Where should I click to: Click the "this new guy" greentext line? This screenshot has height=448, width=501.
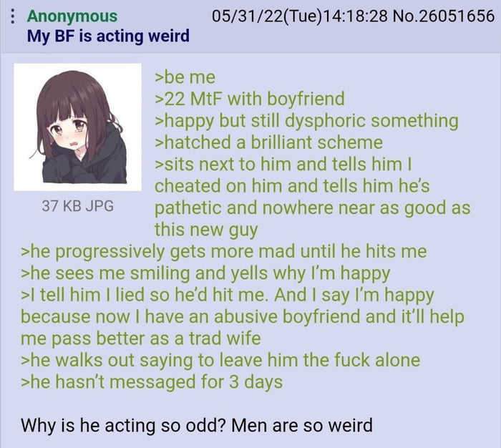(206, 230)
